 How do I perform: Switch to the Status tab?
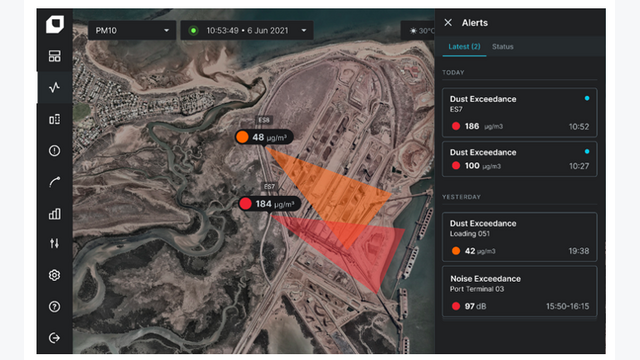[502, 47]
